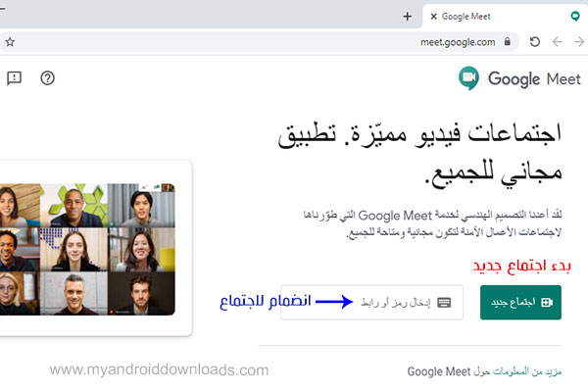Viewport: 588px width, 392px height.
Task: Select the Google Meet browser tab
Action: pos(505,17)
